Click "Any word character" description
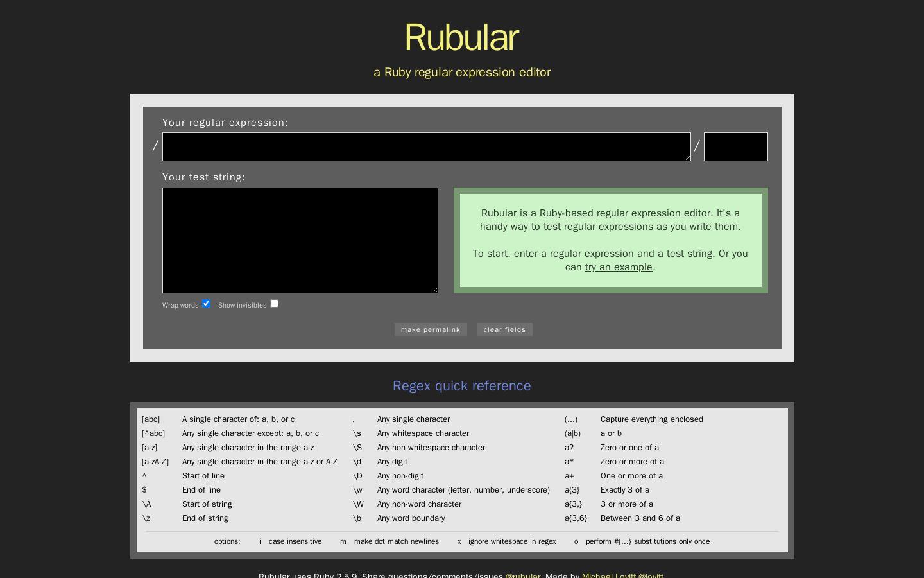The width and height of the screenshot is (924, 578). 463,490
